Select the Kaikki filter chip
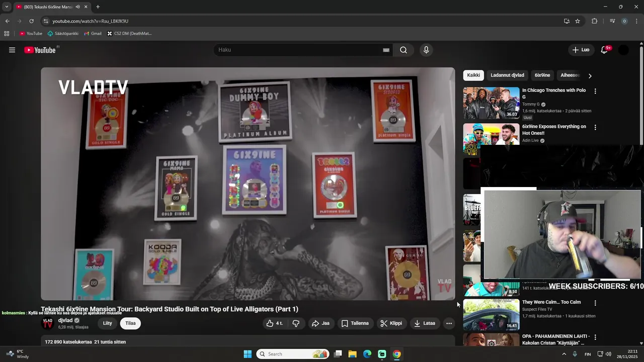 click(x=473, y=75)
